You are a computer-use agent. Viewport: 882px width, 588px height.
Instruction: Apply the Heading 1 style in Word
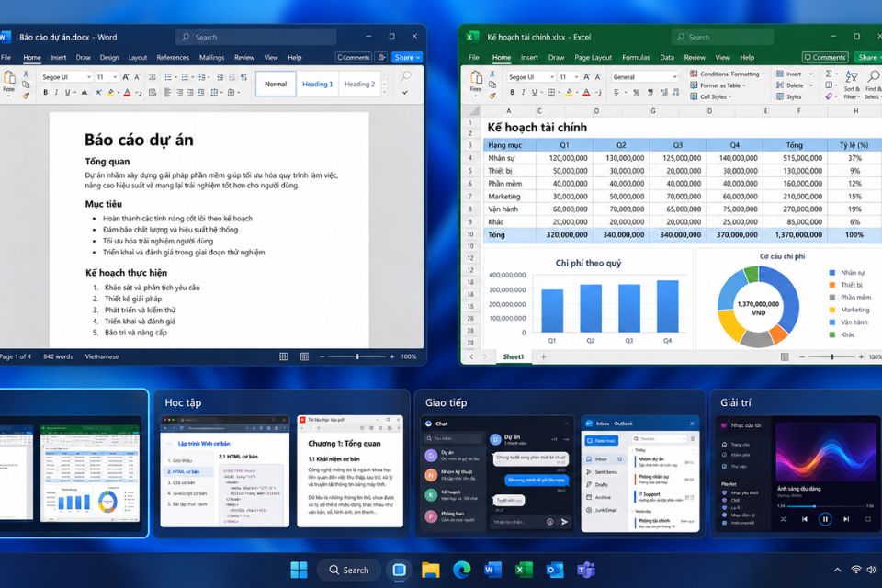(x=317, y=84)
